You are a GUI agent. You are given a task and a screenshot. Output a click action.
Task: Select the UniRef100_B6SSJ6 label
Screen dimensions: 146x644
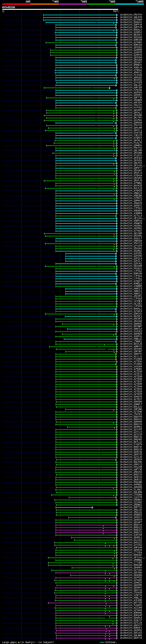(x=131, y=344)
